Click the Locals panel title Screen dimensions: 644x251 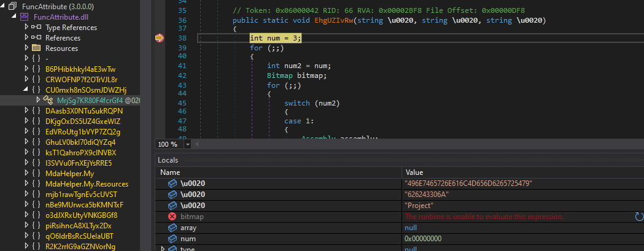pyautogui.click(x=168, y=160)
